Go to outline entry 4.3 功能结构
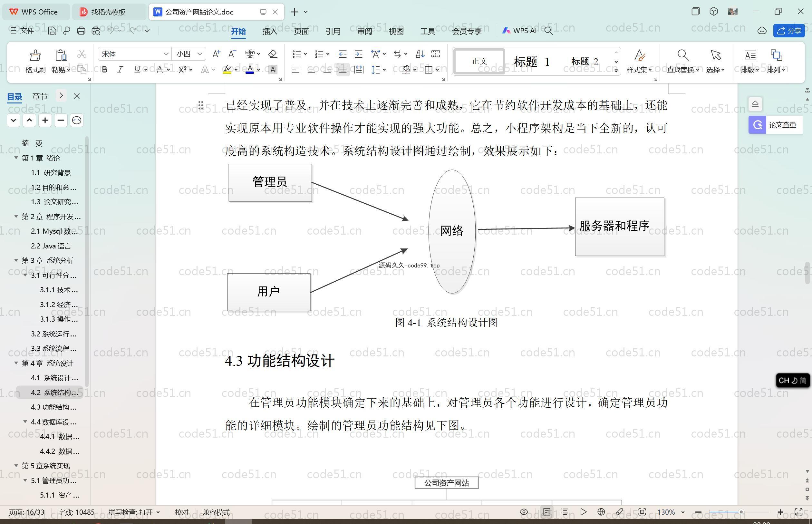Screen dimensions: 812x524 pyautogui.click(x=54, y=407)
